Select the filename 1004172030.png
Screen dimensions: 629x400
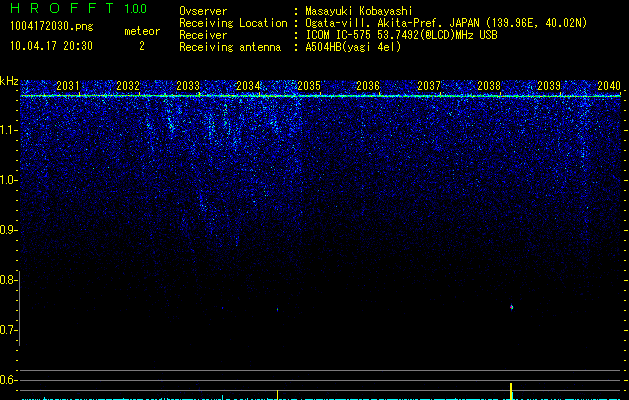click(52, 26)
